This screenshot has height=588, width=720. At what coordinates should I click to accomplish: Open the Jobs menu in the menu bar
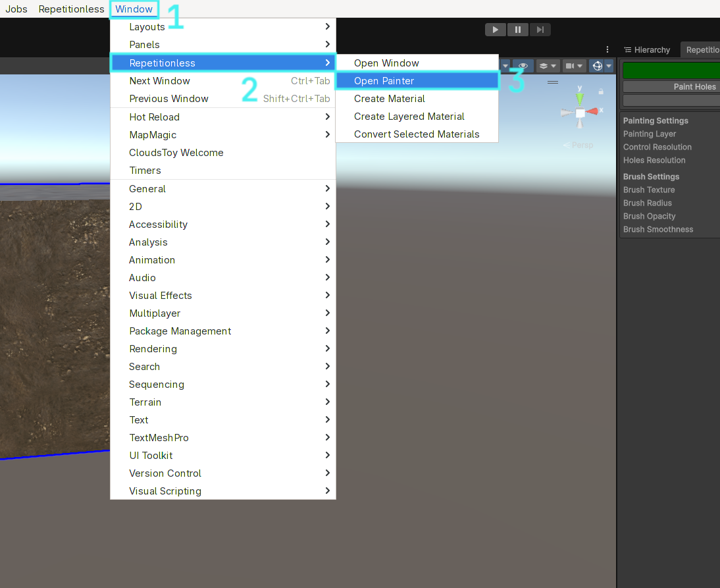16,9
